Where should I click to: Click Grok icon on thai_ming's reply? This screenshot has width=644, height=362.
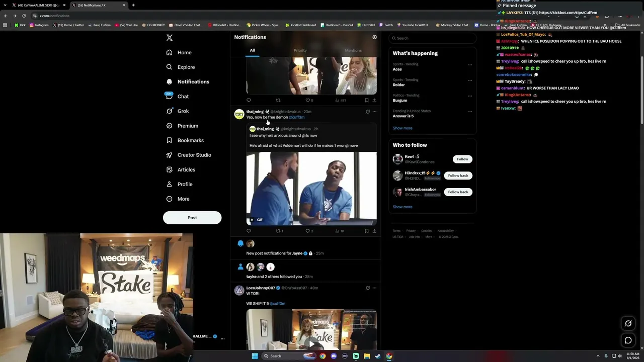pyautogui.click(x=367, y=112)
